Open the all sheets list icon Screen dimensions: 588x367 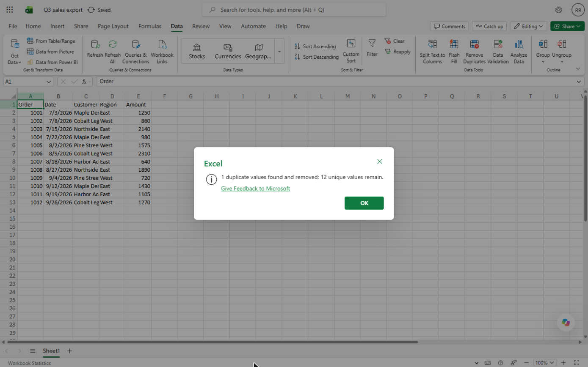point(33,351)
